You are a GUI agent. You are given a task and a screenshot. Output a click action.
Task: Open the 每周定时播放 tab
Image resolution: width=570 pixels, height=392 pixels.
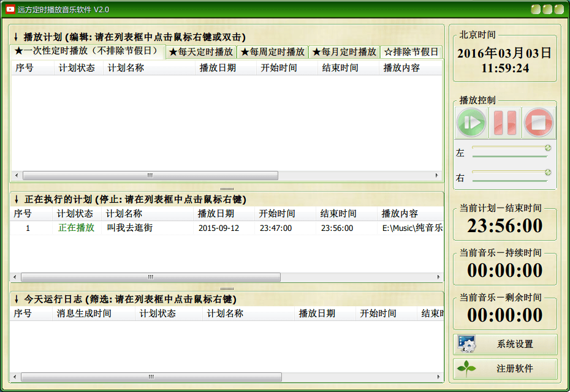(x=273, y=52)
